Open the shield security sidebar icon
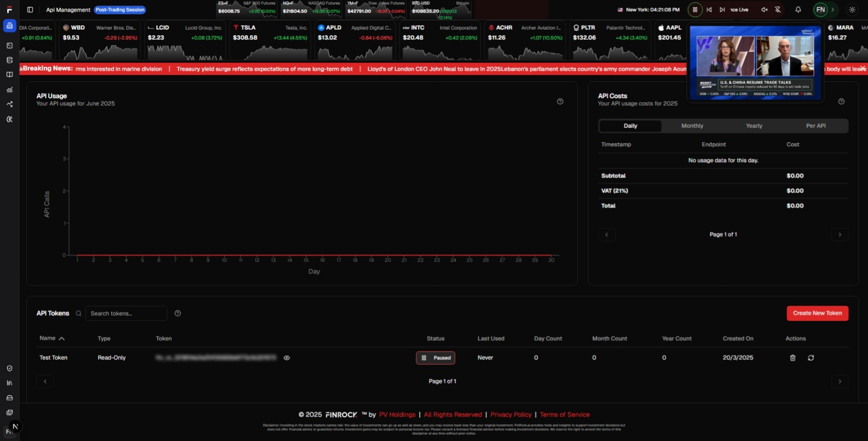868x441 pixels. [x=9, y=368]
